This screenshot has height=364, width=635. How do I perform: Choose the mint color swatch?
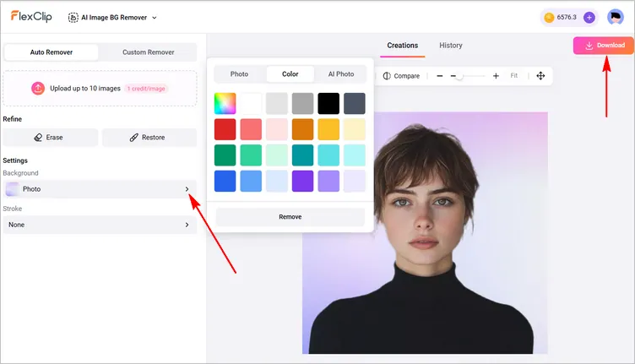tap(277, 155)
